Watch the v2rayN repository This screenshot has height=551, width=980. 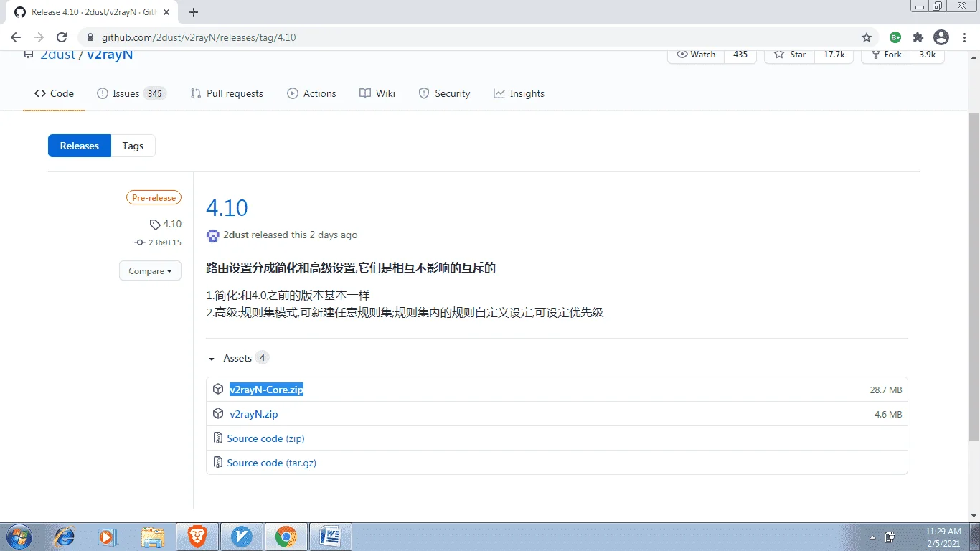(696, 55)
